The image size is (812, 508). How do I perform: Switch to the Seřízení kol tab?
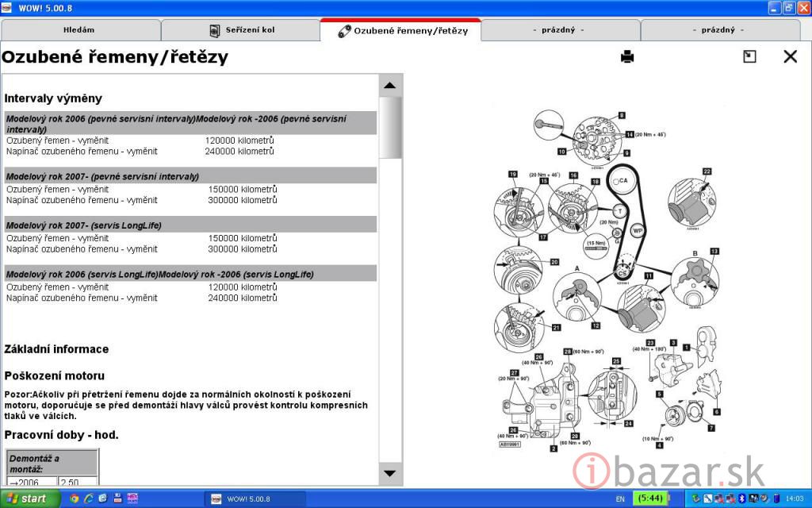pyautogui.click(x=241, y=30)
